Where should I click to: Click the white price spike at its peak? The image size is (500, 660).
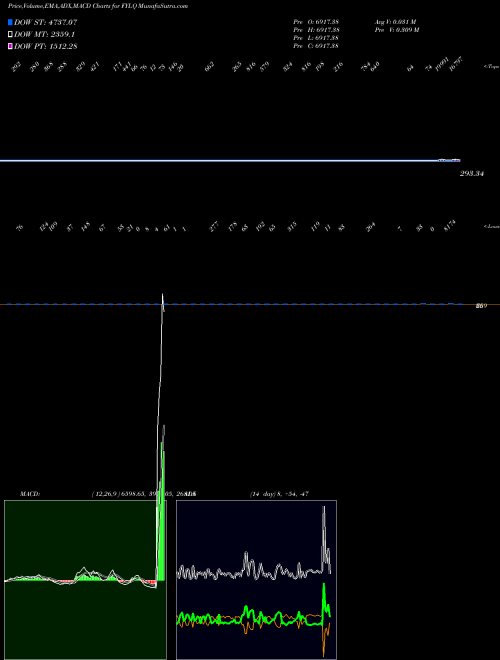pyautogui.click(x=162, y=295)
